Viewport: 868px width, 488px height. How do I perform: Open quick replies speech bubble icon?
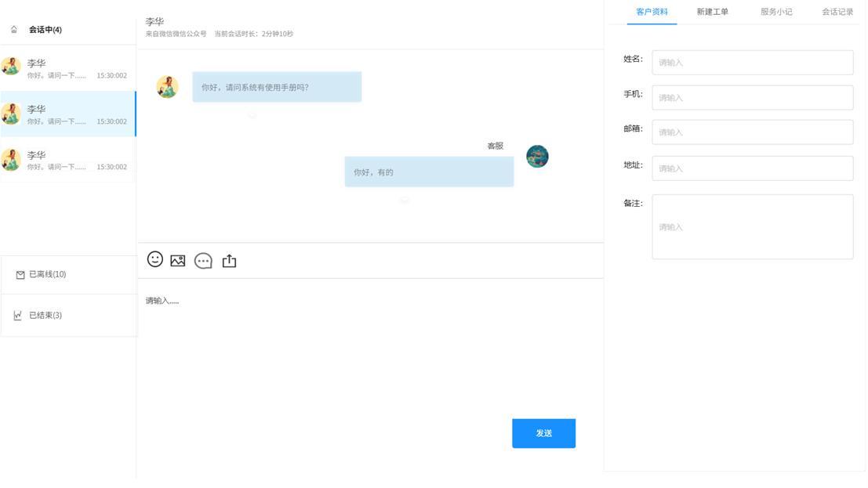(203, 261)
